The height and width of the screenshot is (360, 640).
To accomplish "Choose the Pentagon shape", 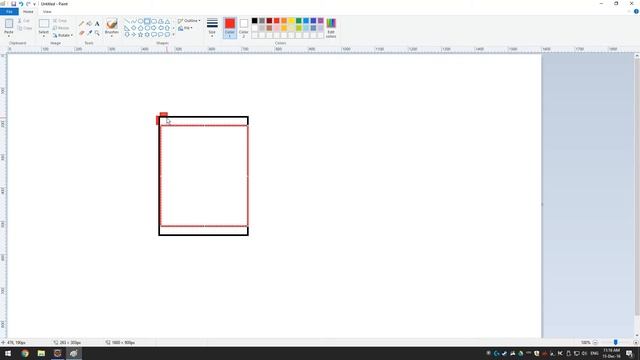I will 140,28.
